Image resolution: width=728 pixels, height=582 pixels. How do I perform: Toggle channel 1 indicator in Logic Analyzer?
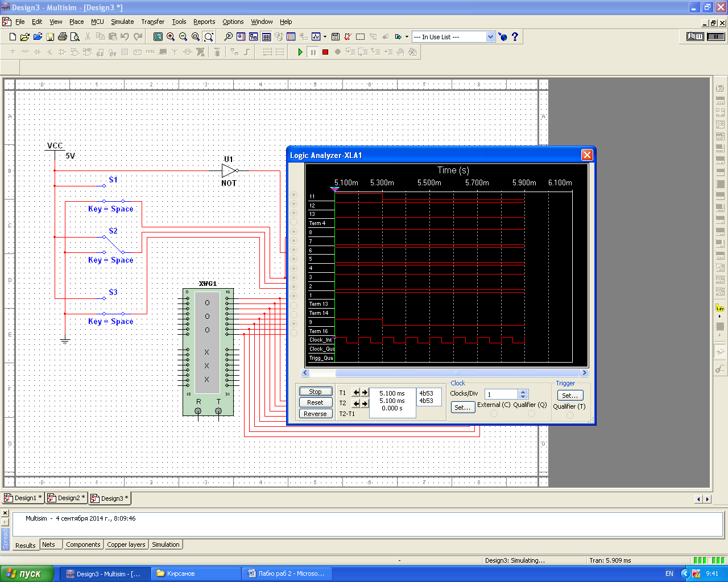click(294, 296)
